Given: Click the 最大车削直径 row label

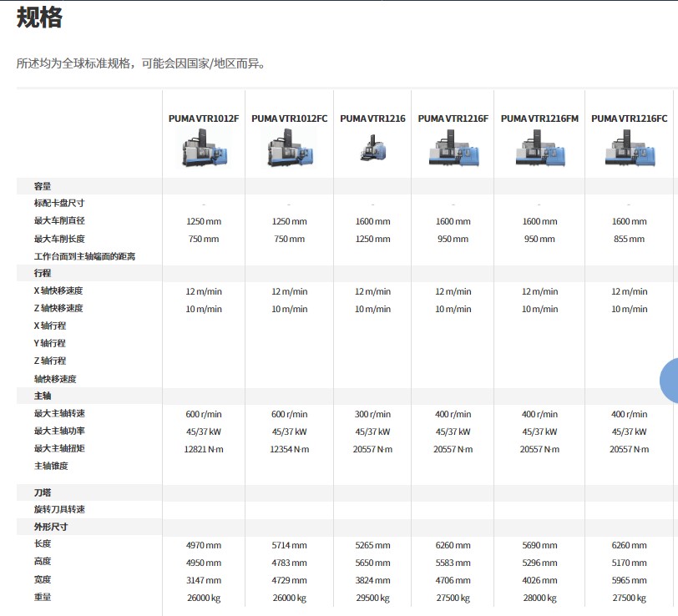Looking at the screenshot, I should 59,221.
